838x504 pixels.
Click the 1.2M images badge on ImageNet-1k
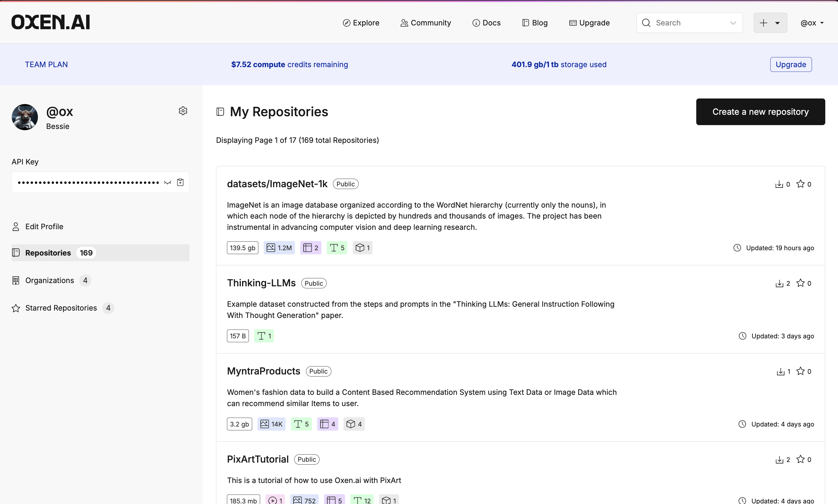pyautogui.click(x=279, y=248)
